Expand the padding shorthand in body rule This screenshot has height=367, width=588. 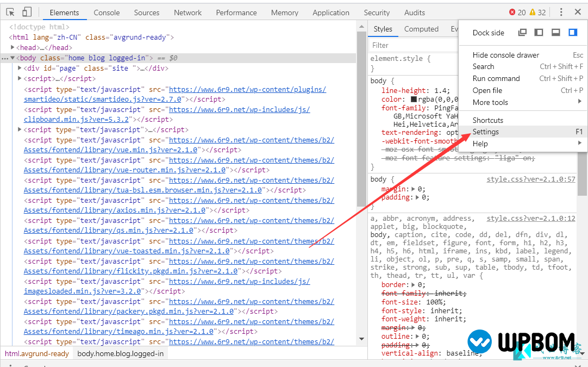click(x=417, y=197)
